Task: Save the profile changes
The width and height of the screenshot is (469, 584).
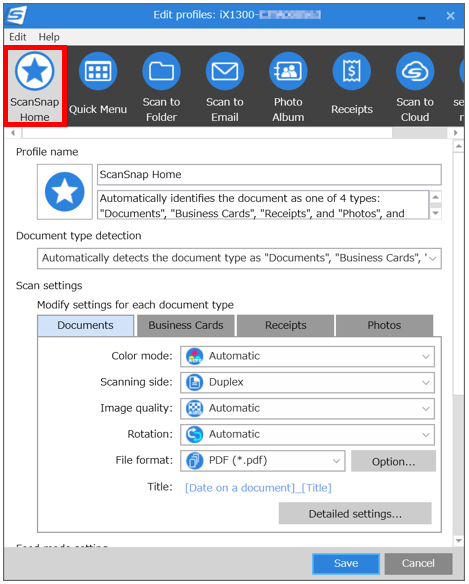Action: tap(346, 564)
